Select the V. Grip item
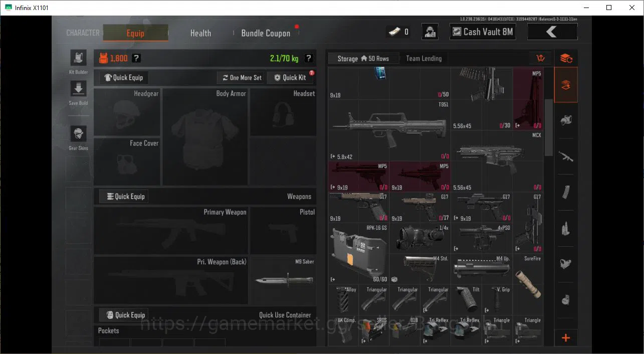This screenshot has height=354, width=644. [497, 300]
